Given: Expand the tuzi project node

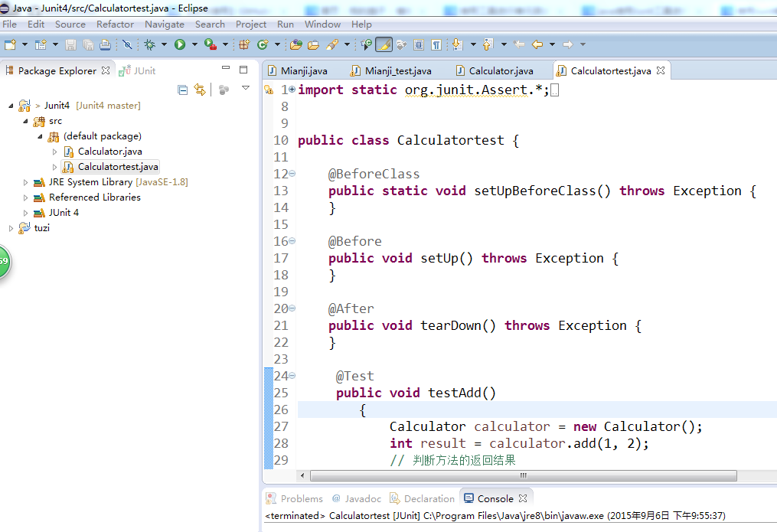Looking at the screenshot, I should coord(11,228).
